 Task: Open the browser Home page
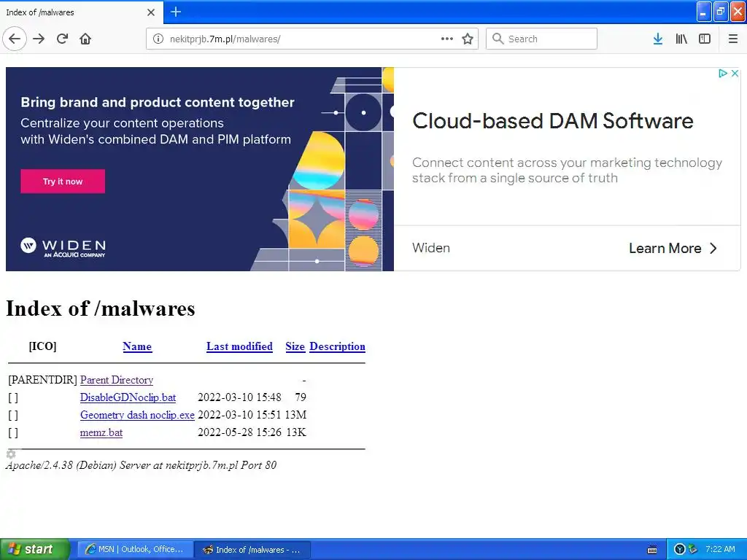[x=85, y=39]
